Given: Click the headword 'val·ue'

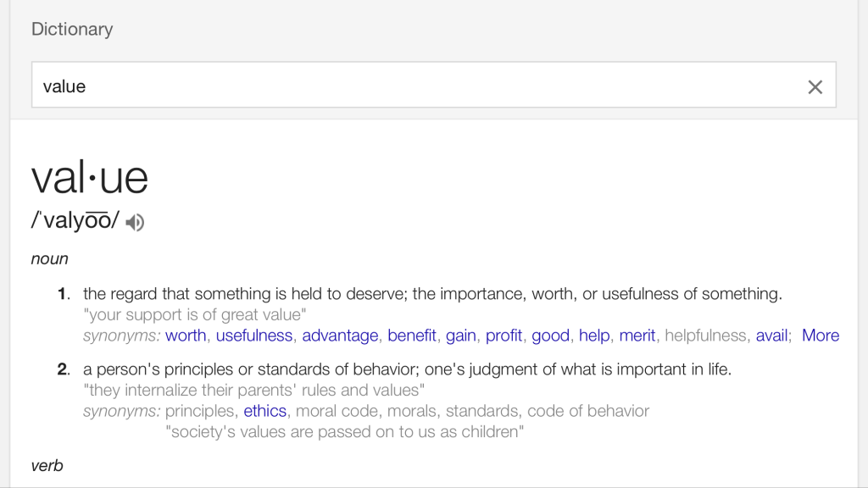Looking at the screenshot, I should click(90, 178).
